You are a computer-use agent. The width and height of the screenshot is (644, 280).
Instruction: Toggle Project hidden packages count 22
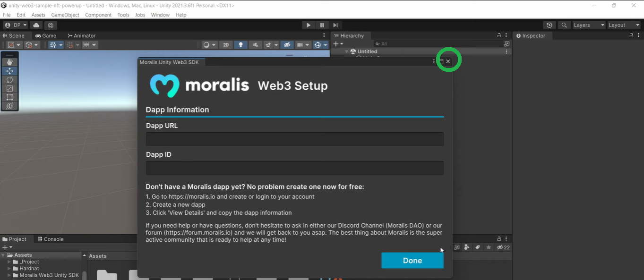click(x=503, y=247)
